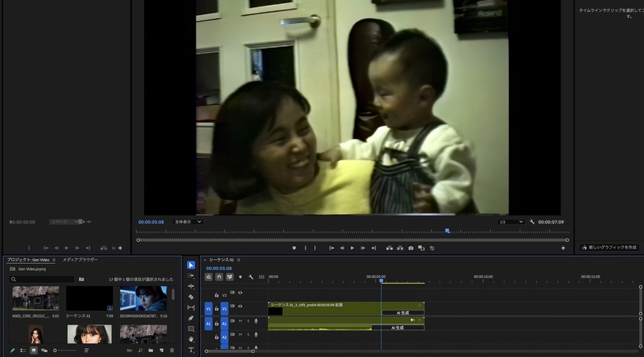This screenshot has height=357, width=644.
Task: Export frame with the camera icon
Action: (x=410, y=248)
